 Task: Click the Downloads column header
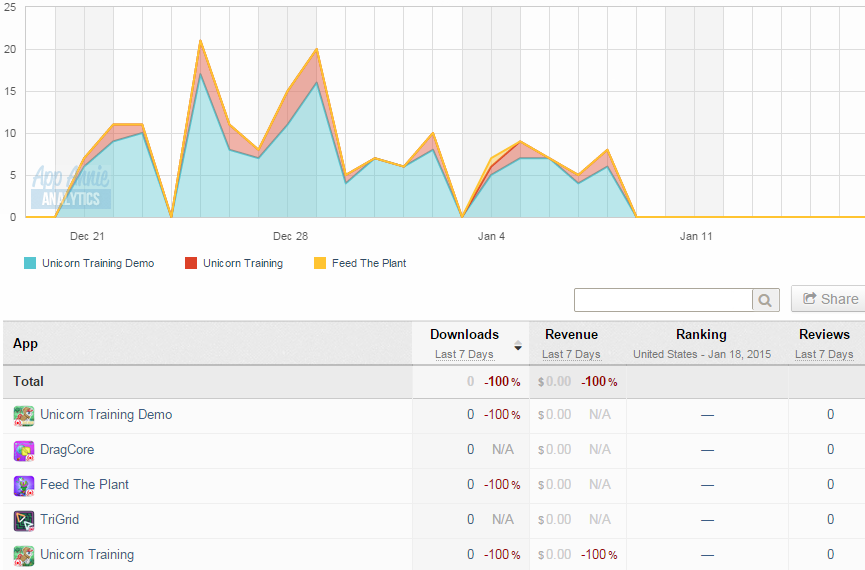tap(464, 334)
